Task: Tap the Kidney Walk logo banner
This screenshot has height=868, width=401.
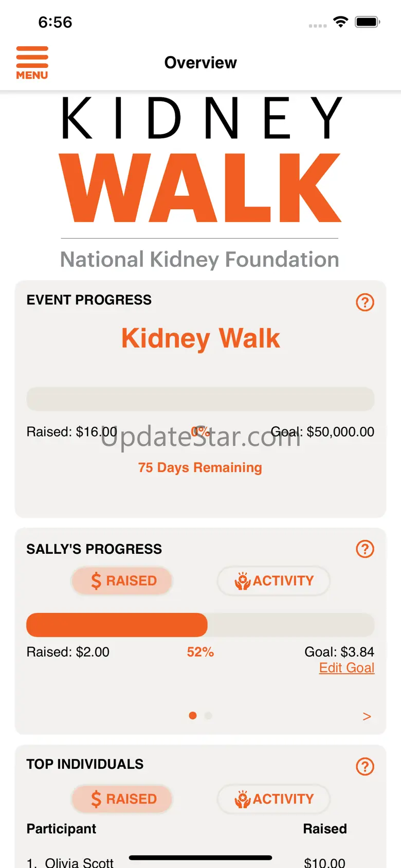Action: [x=200, y=183]
